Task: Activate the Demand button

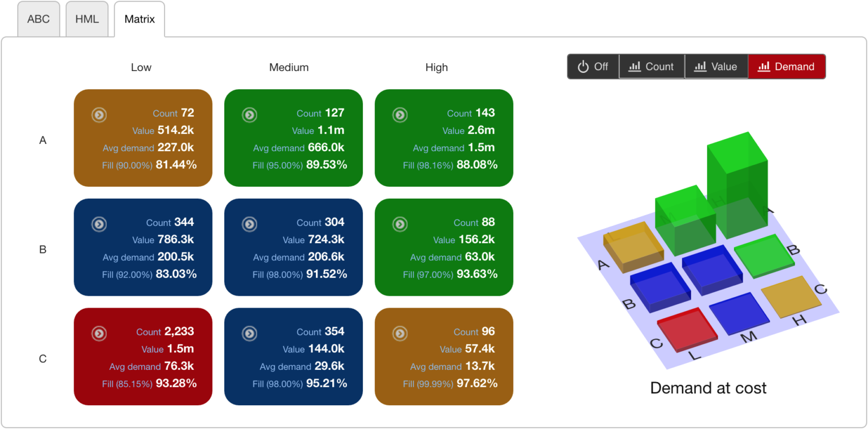Action: pyautogui.click(x=786, y=66)
